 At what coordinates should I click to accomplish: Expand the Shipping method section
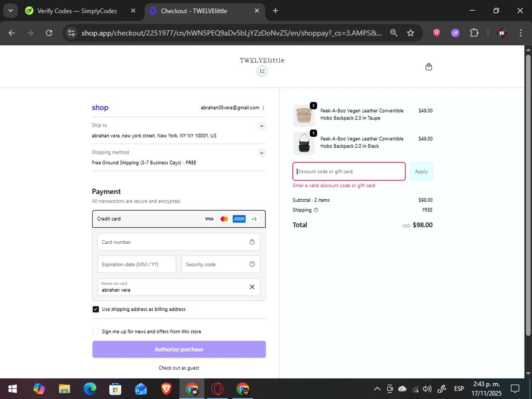pyautogui.click(x=261, y=153)
